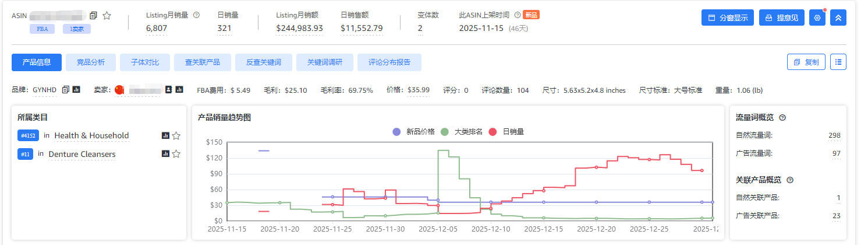The height and width of the screenshot is (245, 868).
Task: Copy the brand name GYNHD
Action: 66,90
